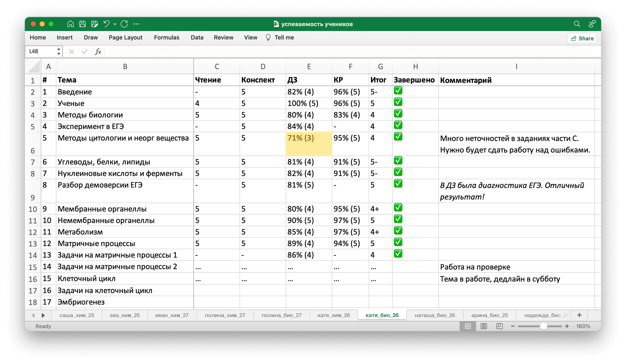Open the undo history dropdown arrow
This screenshot has width=626, height=364.
pyautogui.click(x=115, y=24)
